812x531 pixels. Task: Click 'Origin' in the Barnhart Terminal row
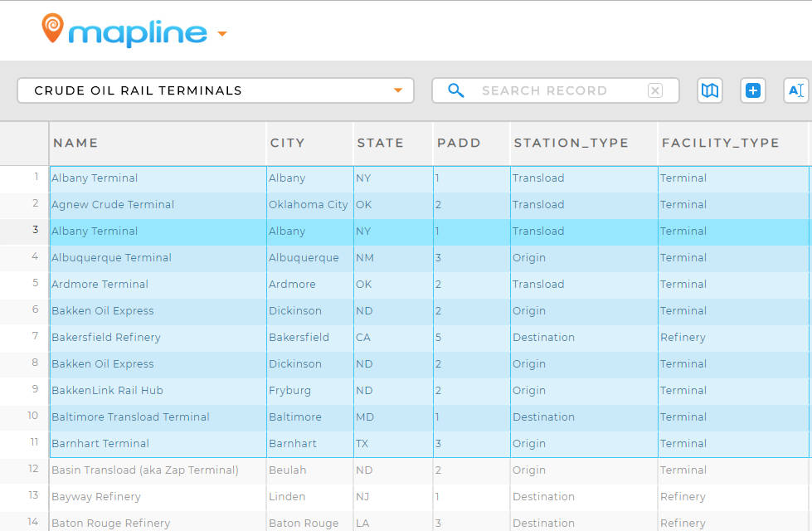(x=528, y=444)
